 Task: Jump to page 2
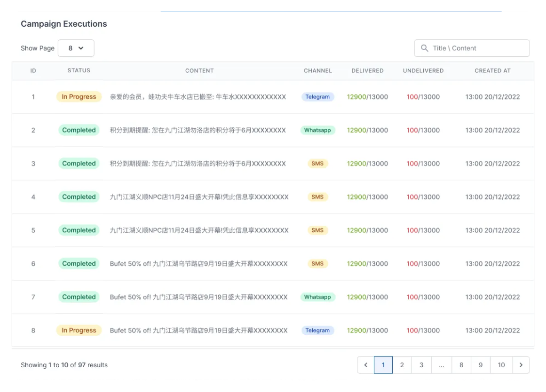[x=402, y=365]
